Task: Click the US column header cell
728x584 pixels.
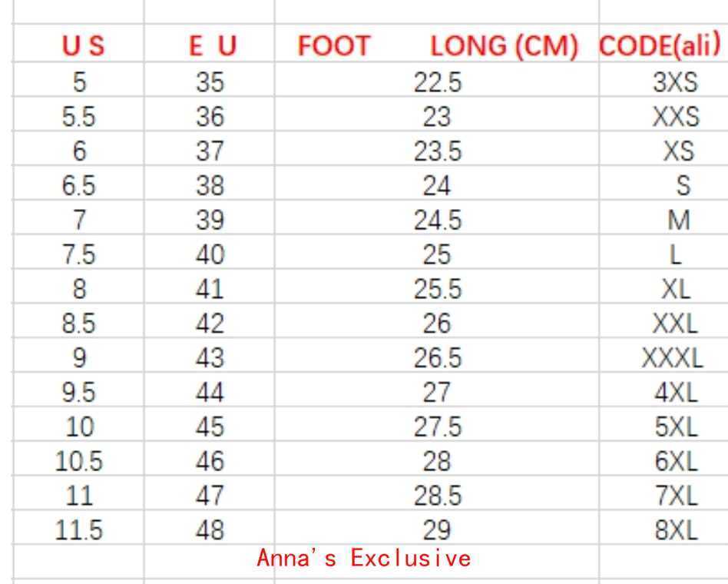Action: 79,48
